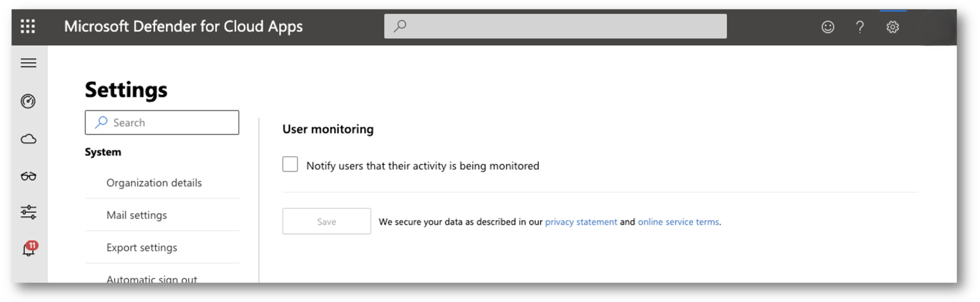Open the Investigate glasses icon
The image size is (980, 302).
[29, 176]
